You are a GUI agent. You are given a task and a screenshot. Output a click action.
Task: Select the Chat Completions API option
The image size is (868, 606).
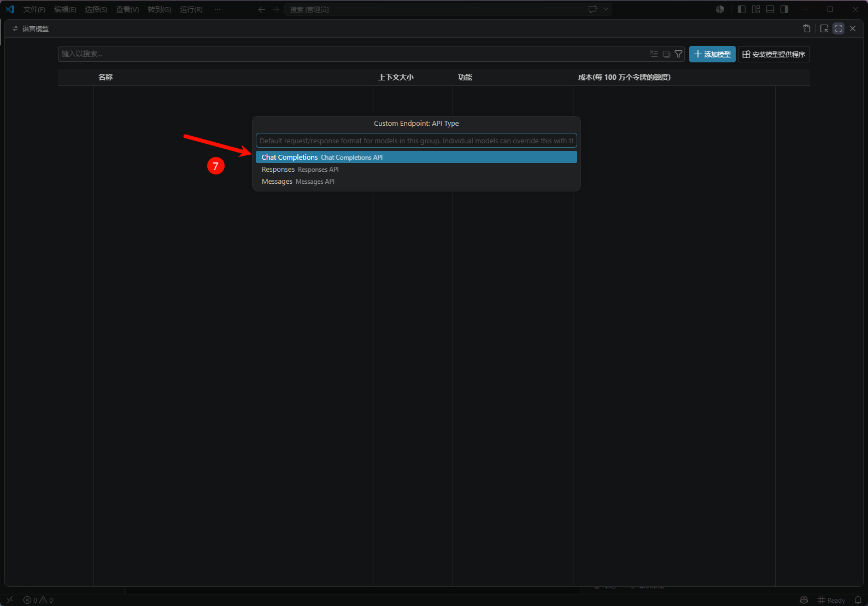pos(416,157)
